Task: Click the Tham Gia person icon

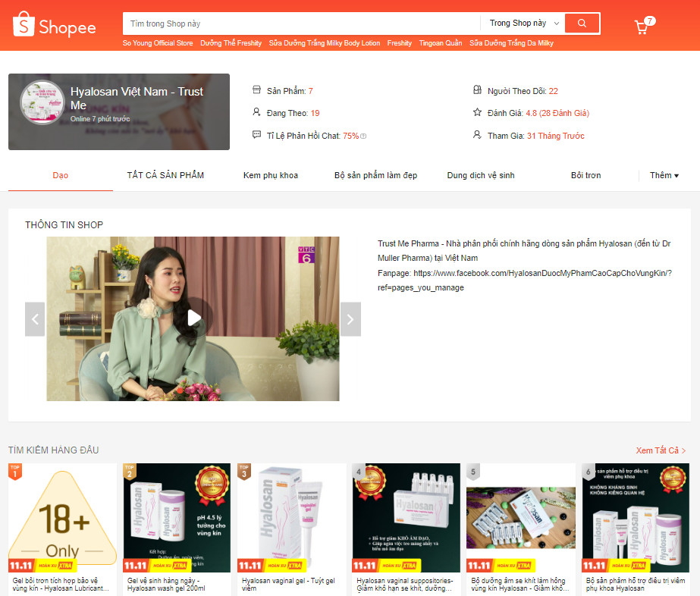Action: [x=477, y=134]
